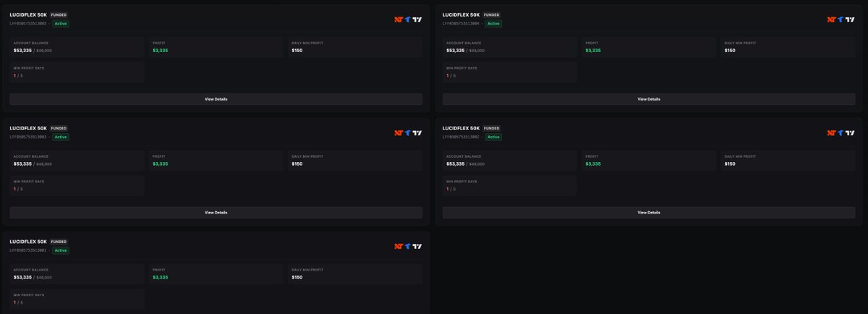This screenshot has width=868, height=314.
Task: Click NinjaTrader icon on account ending 3001
Action: click(x=399, y=246)
